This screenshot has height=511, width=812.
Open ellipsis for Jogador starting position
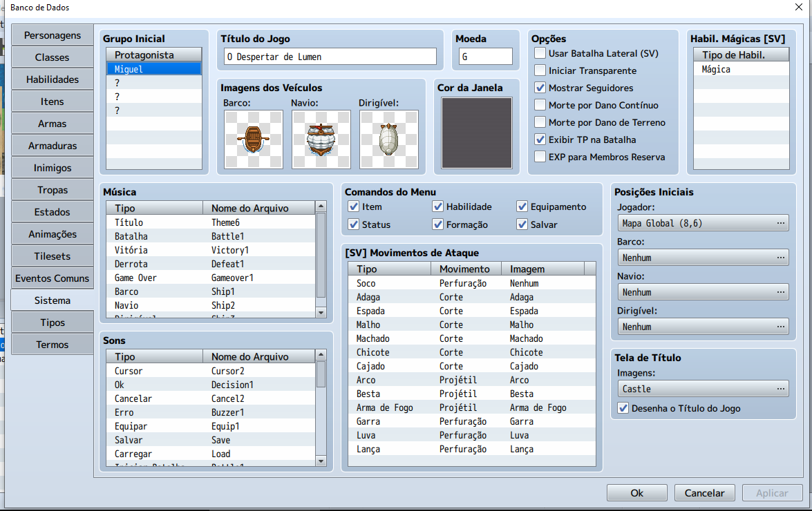point(781,223)
